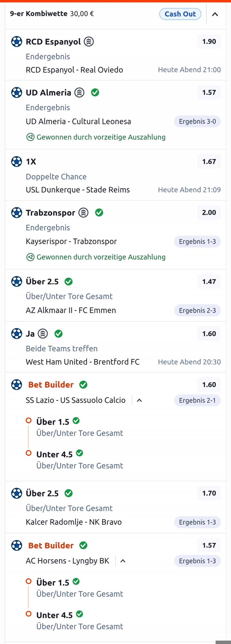Screen dimensions: 231x644
Task: Click the boost icon beside Ja selection
Action: click(43, 333)
